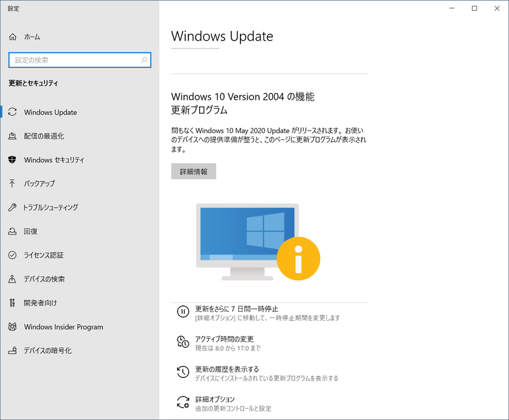The image size is (509, 420).
Task: Click the backup (バックアップ) up-arrow icon
Action: [12, 183]
